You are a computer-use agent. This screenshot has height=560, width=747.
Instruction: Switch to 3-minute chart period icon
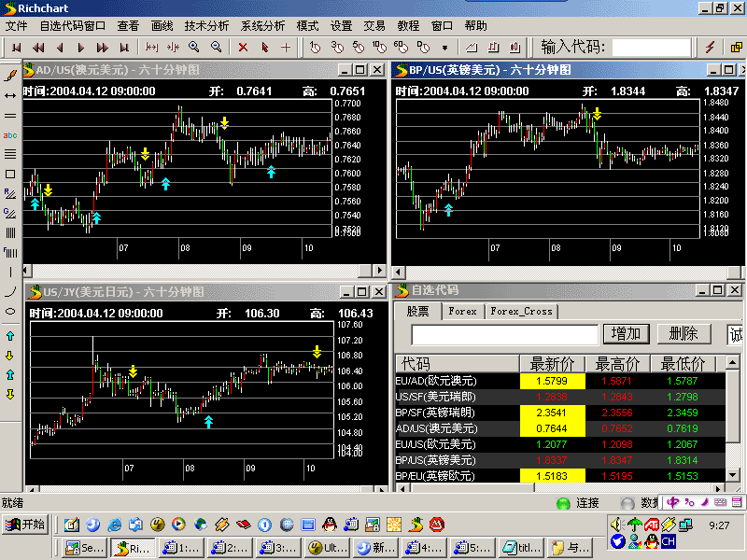pos(337,48)
